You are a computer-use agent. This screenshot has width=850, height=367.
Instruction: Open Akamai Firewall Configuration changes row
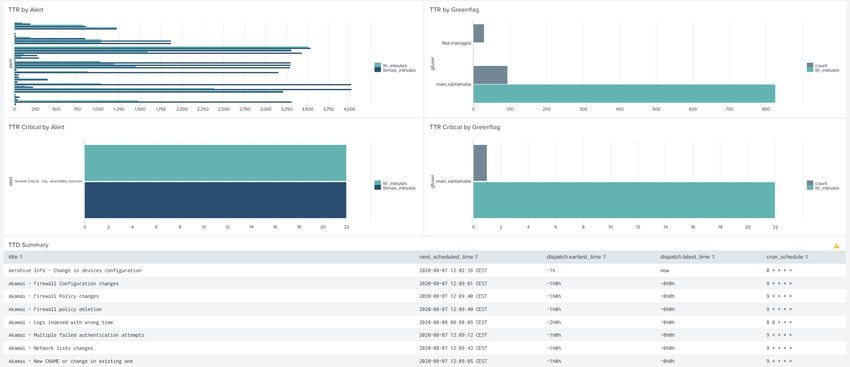[424, 283]
